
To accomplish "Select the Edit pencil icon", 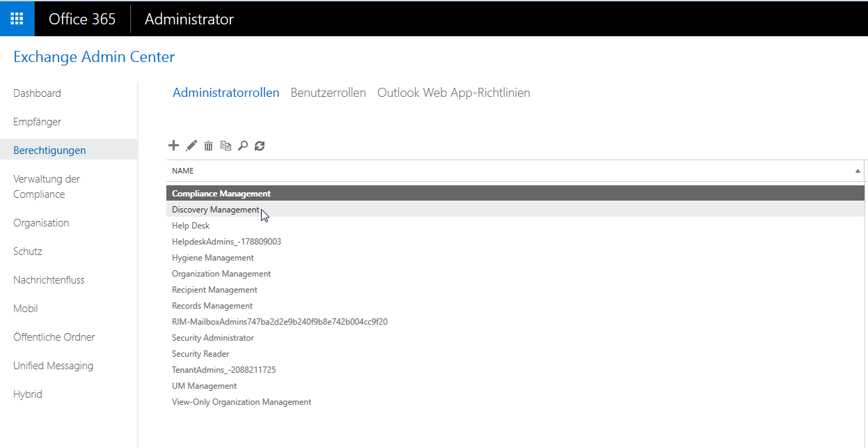I will click(191, 146).
